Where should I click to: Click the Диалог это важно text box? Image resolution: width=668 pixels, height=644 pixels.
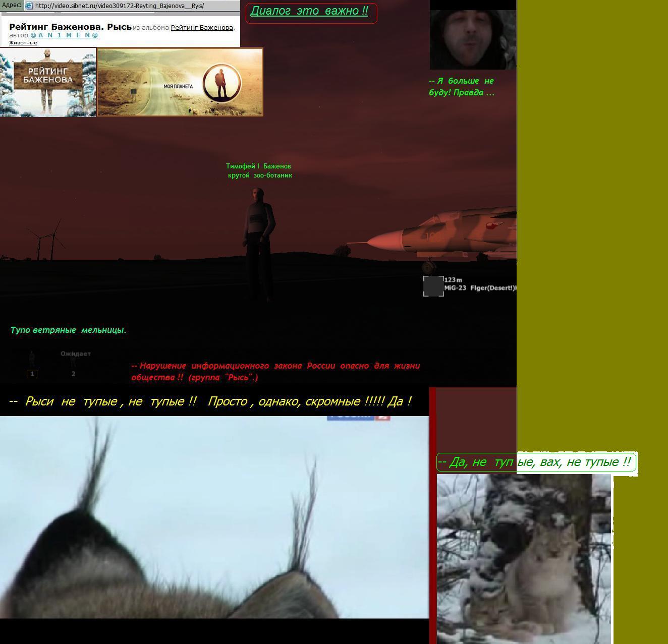point(311,12)
